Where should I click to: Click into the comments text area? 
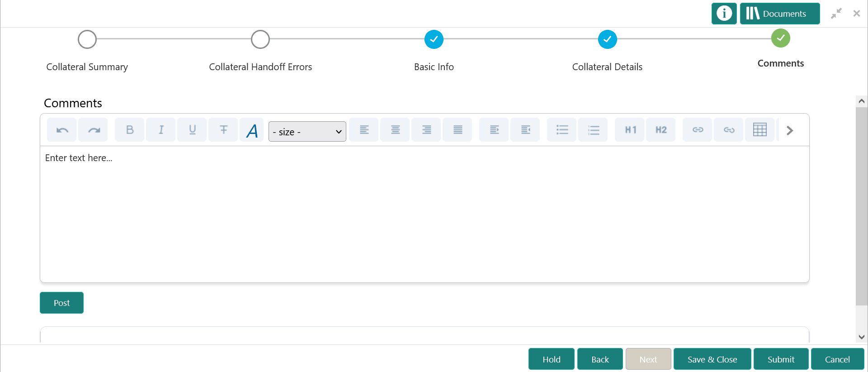point(425,214)
